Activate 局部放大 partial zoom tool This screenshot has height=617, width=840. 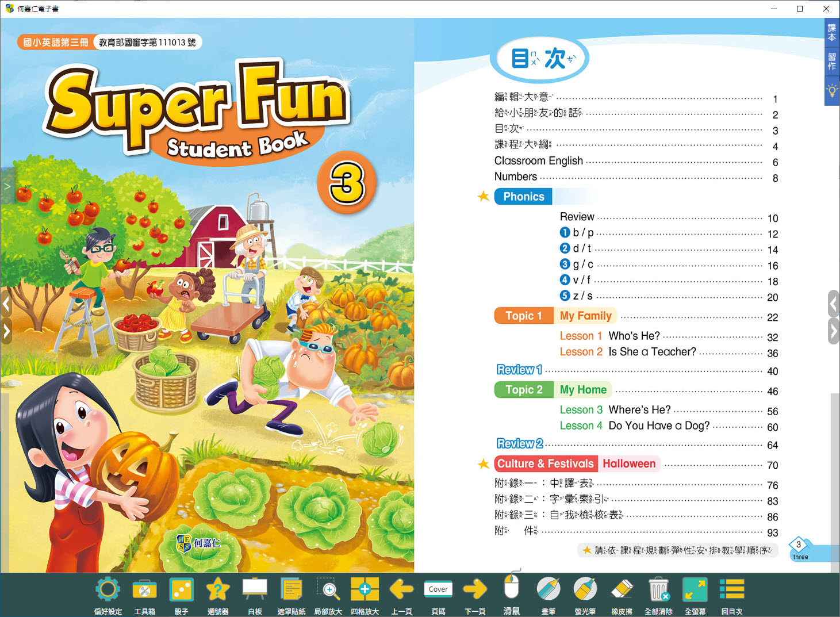[x=328, y=590]
